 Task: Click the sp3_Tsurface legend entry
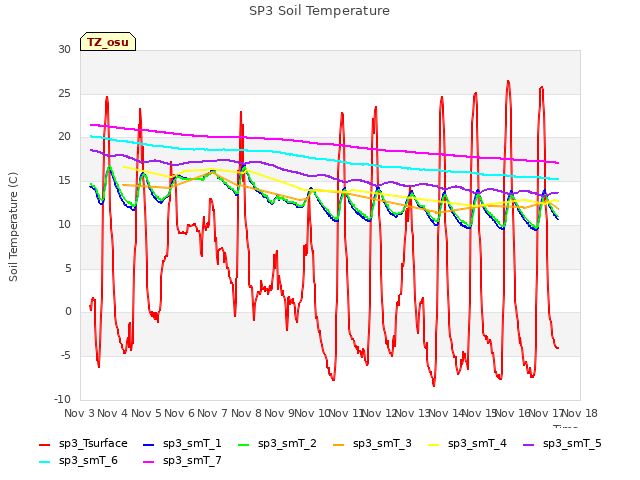coord(83,444)
